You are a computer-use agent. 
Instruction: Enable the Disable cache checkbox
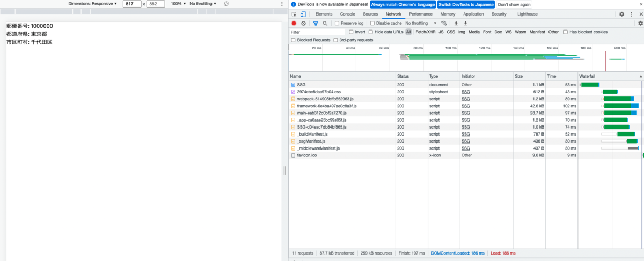point(372,23)
